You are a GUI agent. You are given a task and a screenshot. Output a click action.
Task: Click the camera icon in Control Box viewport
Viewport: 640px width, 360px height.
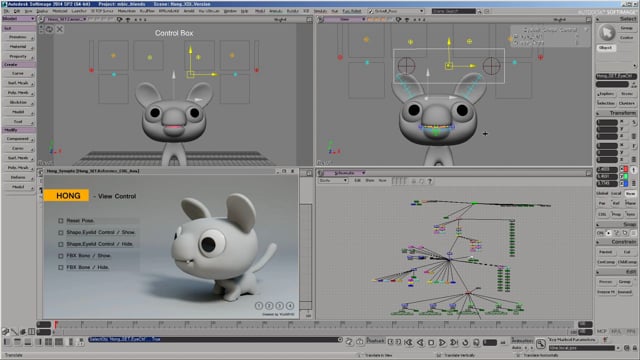click(x=120, y=19)
